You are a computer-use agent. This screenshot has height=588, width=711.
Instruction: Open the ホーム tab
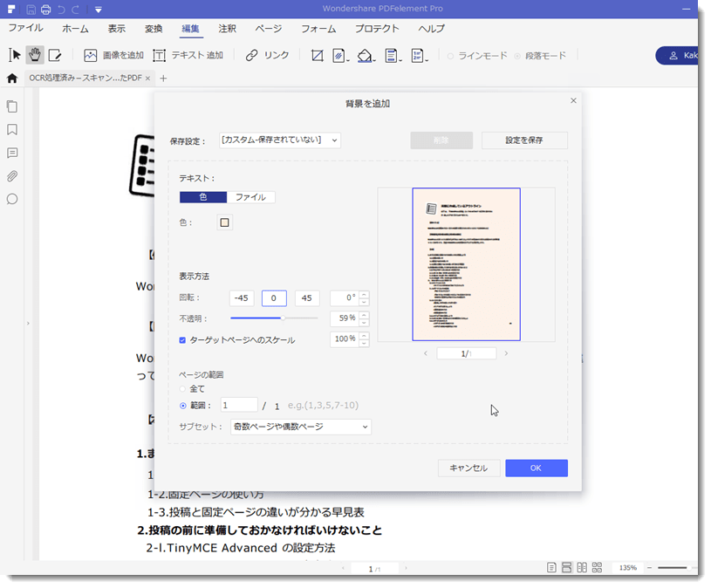click(75, 29)
